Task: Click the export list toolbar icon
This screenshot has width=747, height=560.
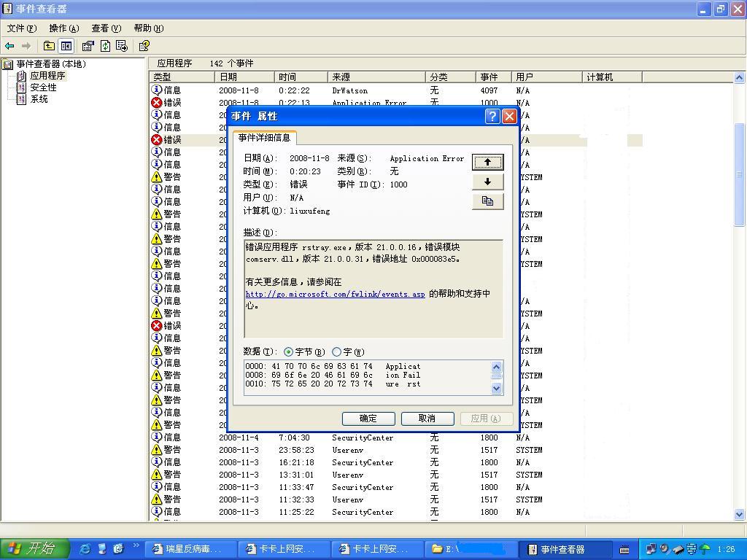Action: click(x=122, y=46)
